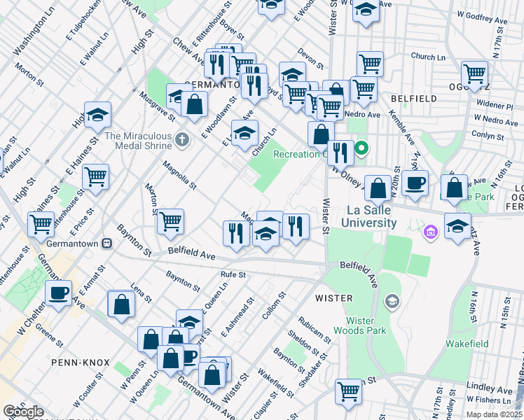Click the school marker at top near Boyer St

click(x=271, y=6)
